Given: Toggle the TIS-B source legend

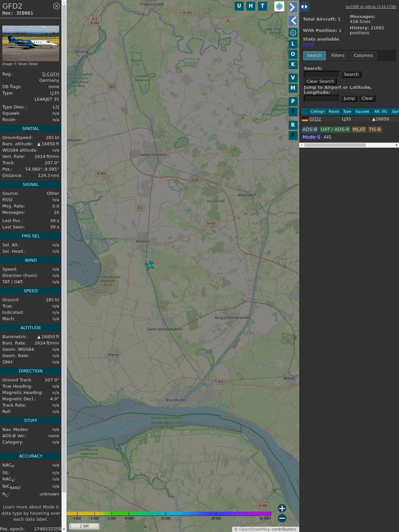Looking at the screenshot, I should (x=375, y=130).
